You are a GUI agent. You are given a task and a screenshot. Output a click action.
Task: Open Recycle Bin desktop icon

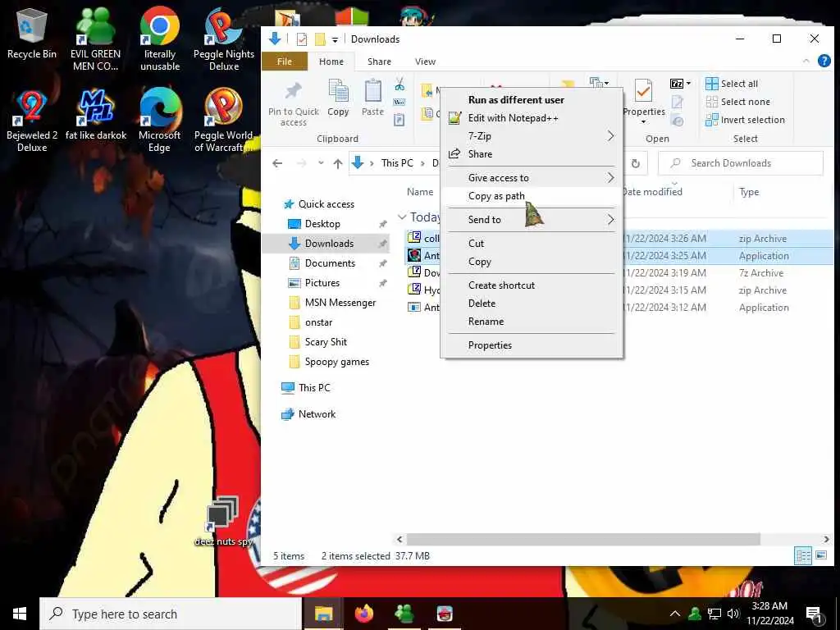[32, 34]
